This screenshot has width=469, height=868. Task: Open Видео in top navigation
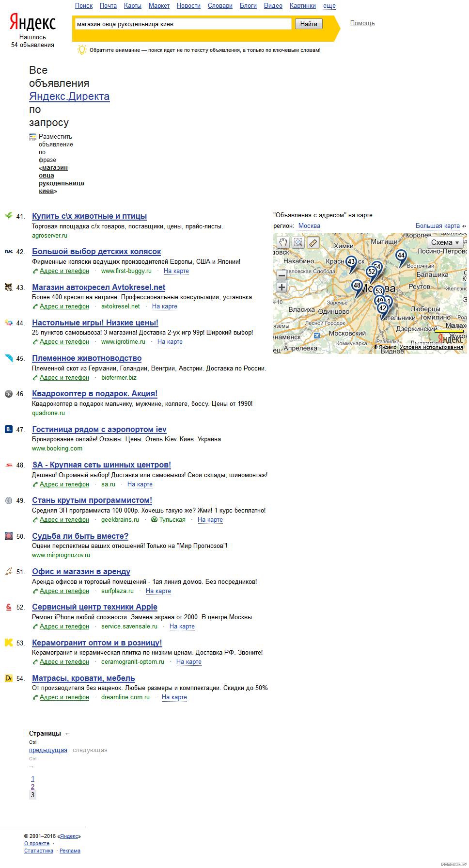pos(273,6)
